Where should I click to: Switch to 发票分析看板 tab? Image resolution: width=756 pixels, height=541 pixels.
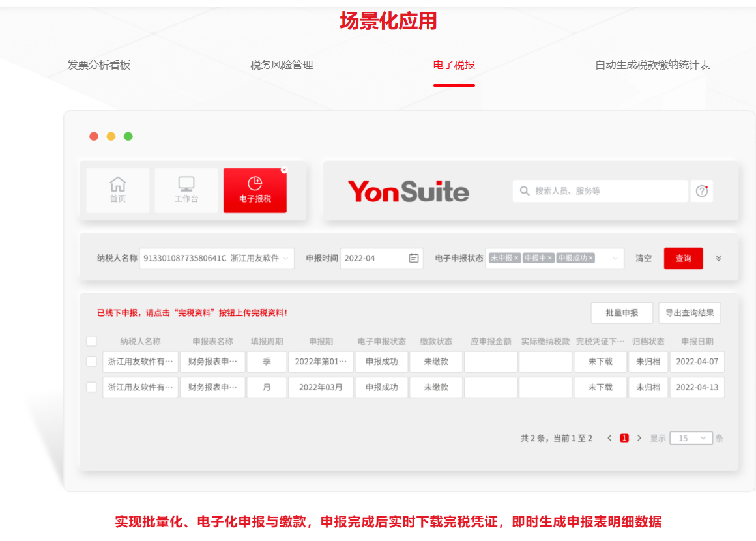click(99, 65)
